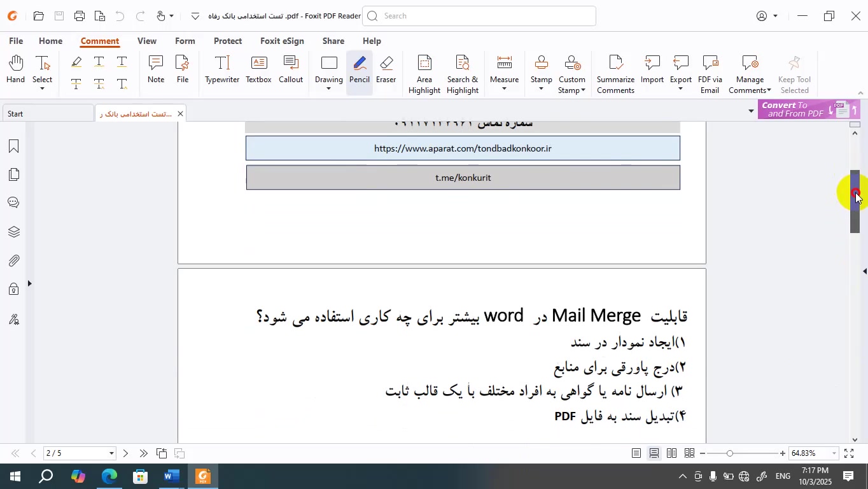Switch to the Home ribbon tab
Screen dimensions: 868x489
pos(51,41)
